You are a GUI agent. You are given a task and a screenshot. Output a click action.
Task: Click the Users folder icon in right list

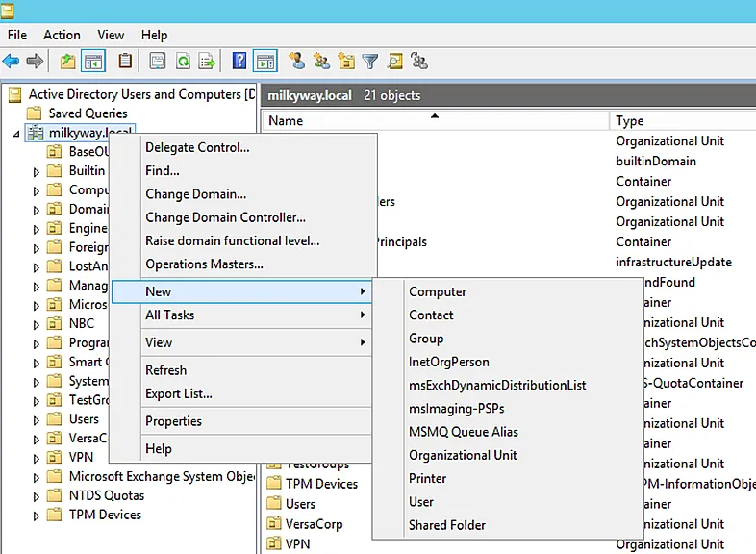click(274, 504)
